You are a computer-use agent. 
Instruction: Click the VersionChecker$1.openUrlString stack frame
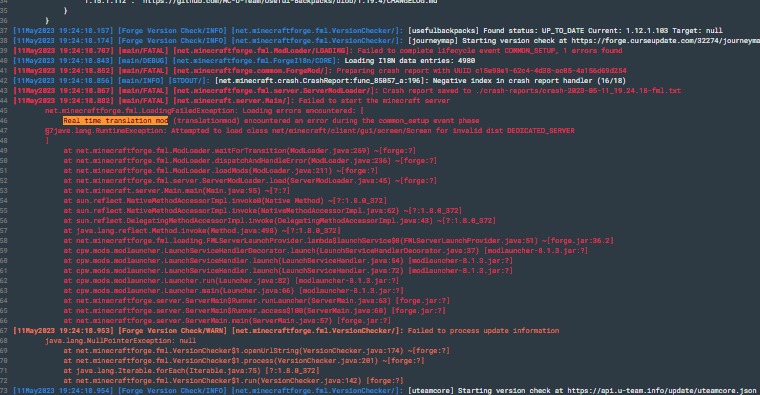click(x=256, y=350)
